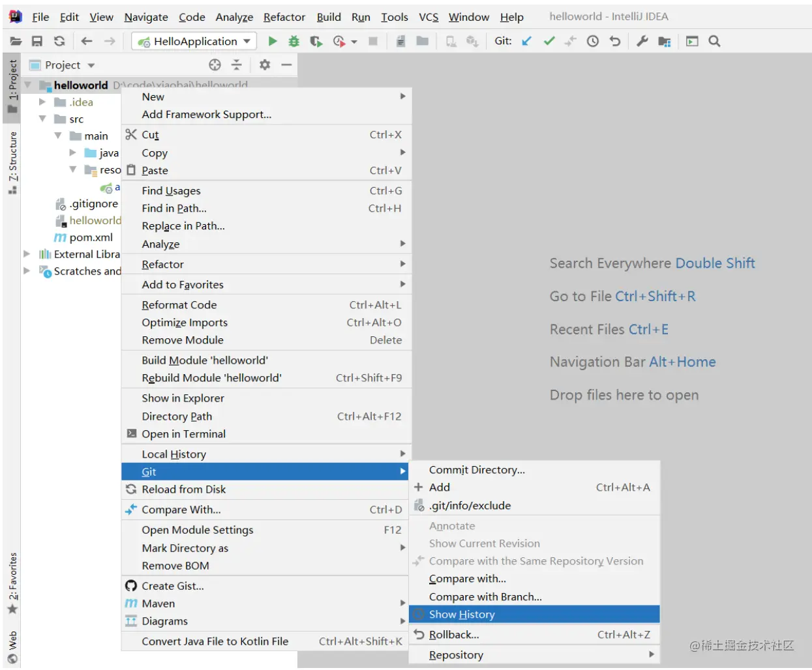
Task: Open the Repository submenu entry
Action: 534,654
